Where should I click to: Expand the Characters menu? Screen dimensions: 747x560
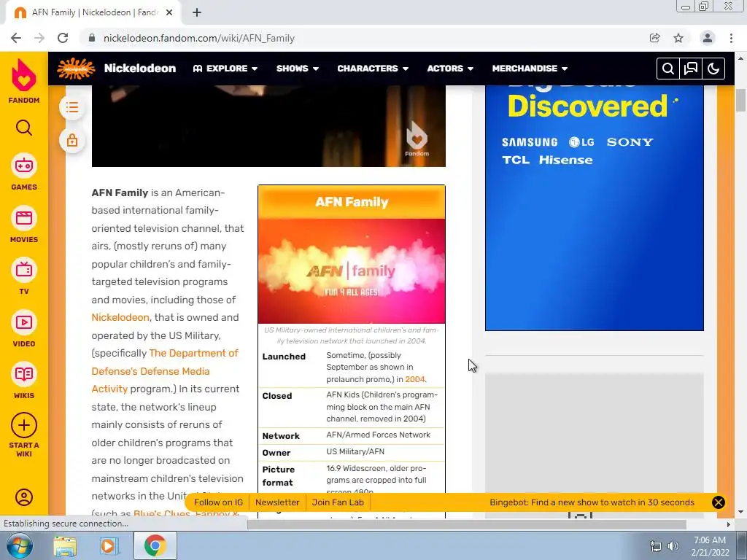click(x=373, y=69)
